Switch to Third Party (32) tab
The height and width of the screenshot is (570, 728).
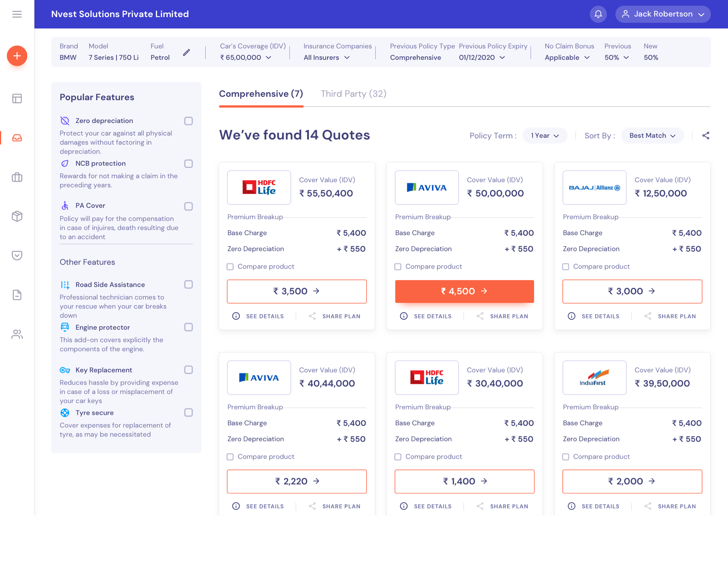pyautogui.click(x=353, y=94)
